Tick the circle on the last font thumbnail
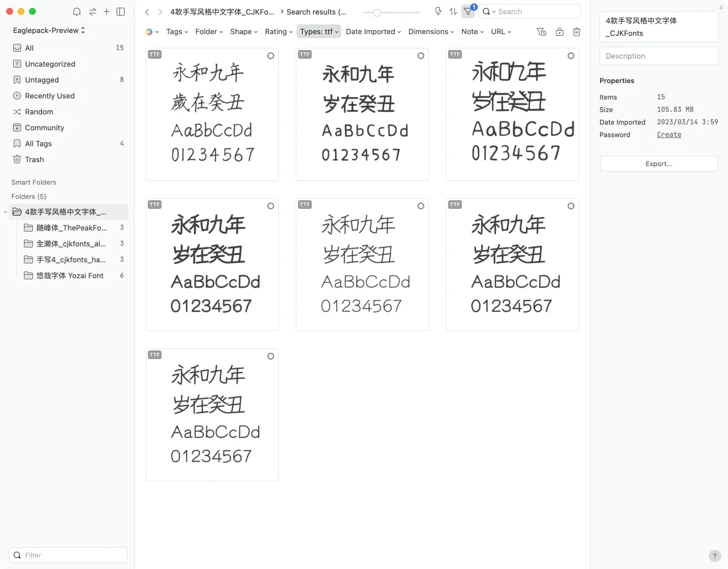The height and width of the screenshot is (569, 728). click(271, 356)
